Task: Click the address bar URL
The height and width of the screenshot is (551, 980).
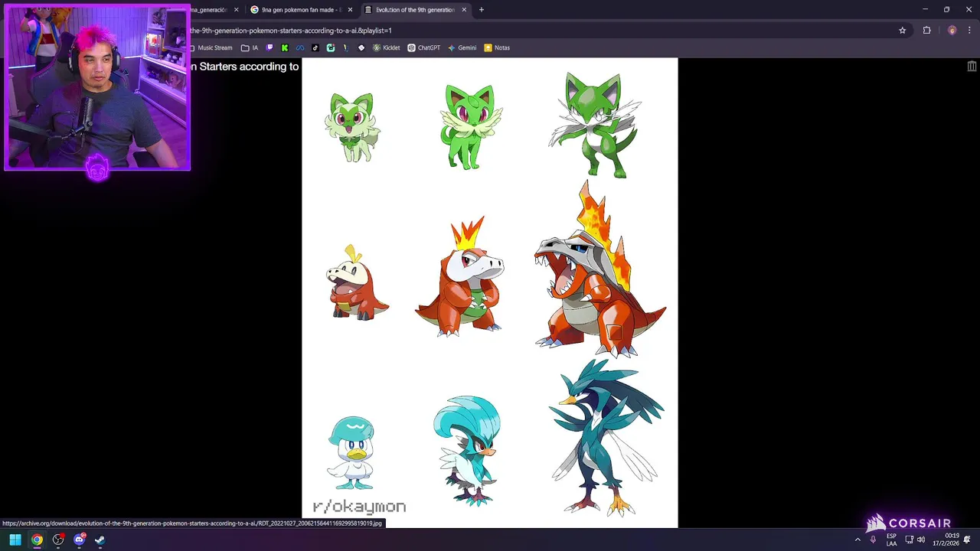Action: [x=291, y=31]
